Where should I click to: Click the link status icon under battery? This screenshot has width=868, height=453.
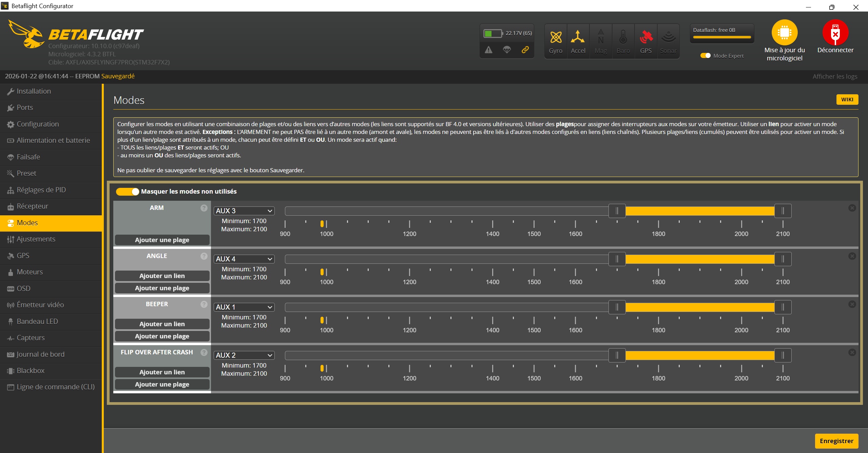pos(525,50)
